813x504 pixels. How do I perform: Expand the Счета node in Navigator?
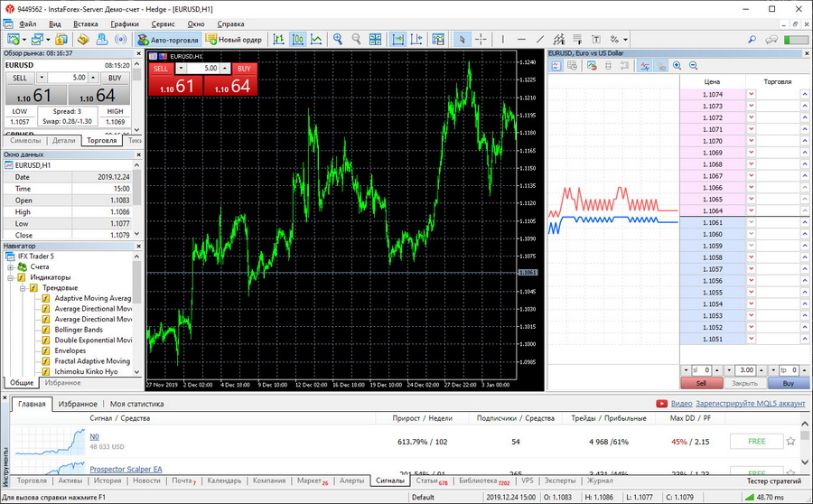click(x=11, y=266)
